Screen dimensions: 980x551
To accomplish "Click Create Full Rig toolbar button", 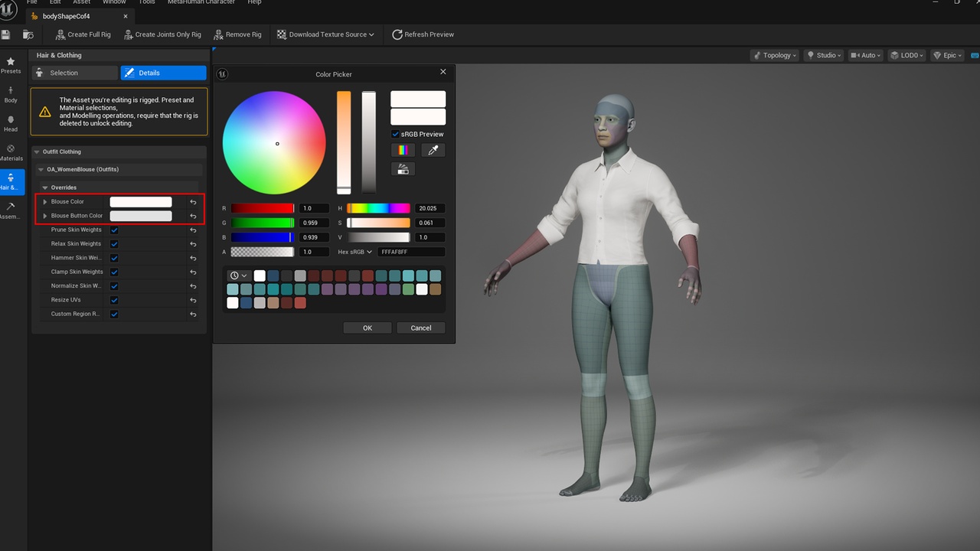I will click(83, 34).
